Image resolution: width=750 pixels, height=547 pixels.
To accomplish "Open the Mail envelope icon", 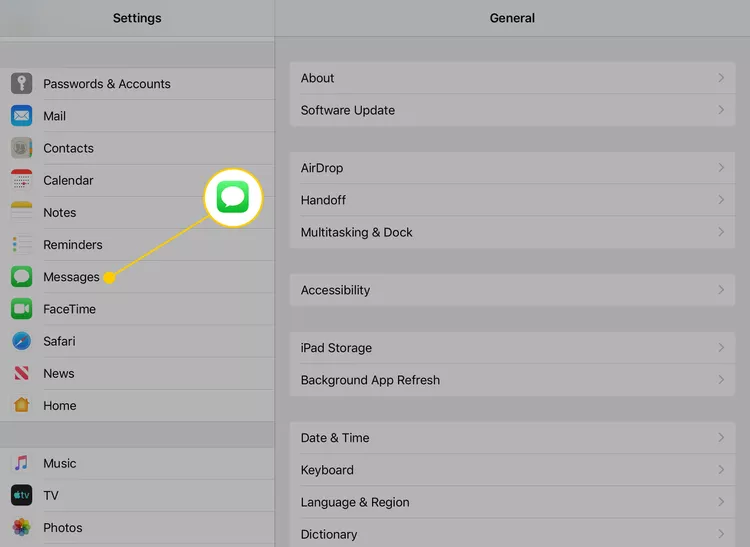I will tap(22, 116).
